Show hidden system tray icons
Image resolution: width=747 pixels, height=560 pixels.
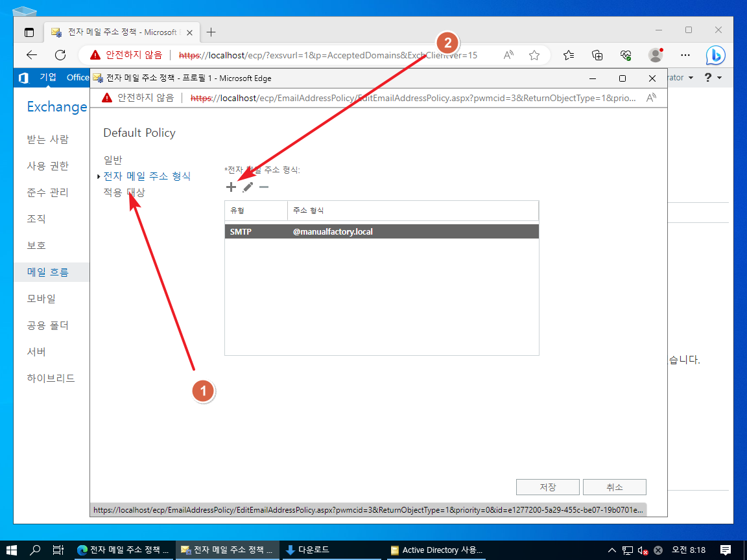[x=612, y=550]
